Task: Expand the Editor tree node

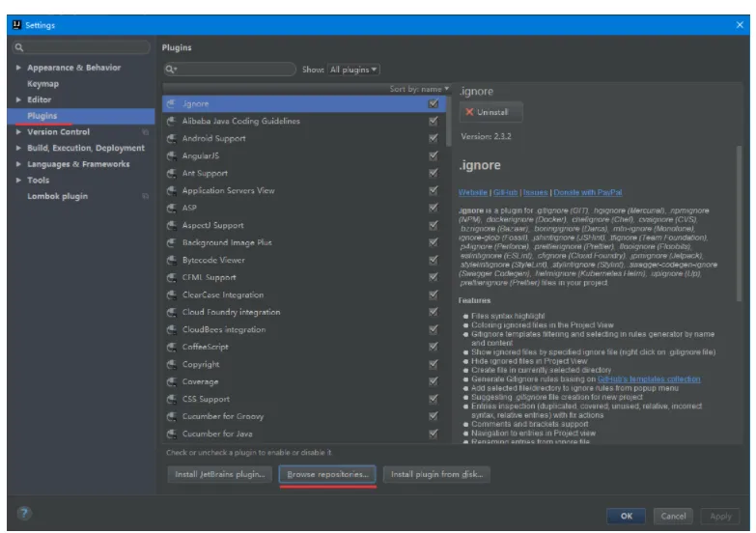Action: (x=18, y=99)
